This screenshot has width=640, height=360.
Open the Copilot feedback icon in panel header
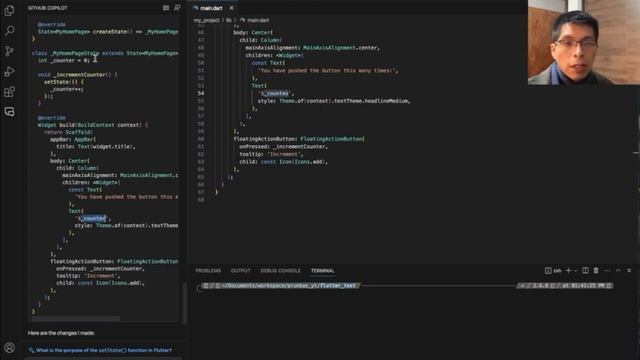pyautogui.click(x=177, y=8)
